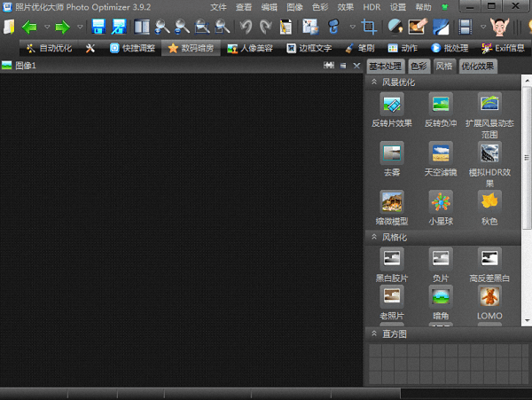Open the 效果 menu

point(346,7)
